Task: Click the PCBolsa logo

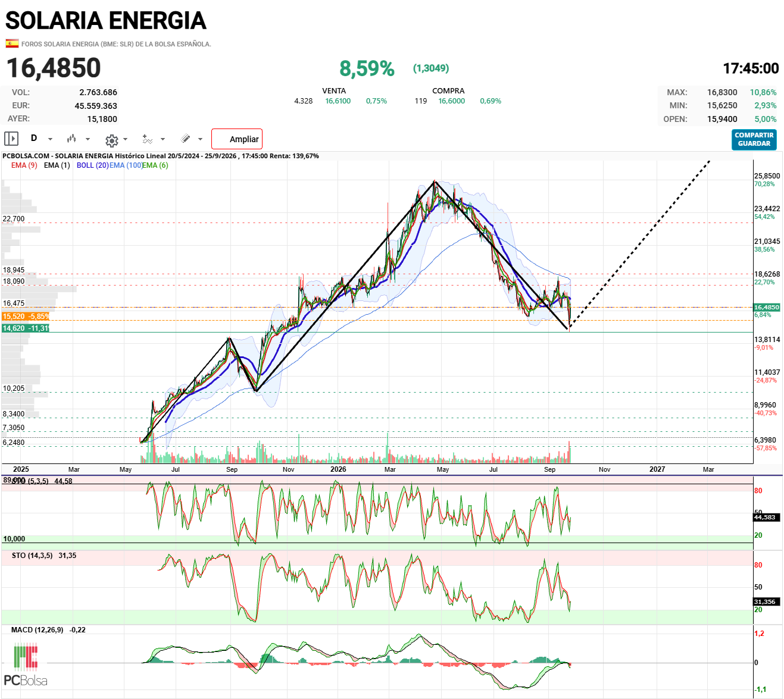Action: pyautogui.click(x=26, y=665)
